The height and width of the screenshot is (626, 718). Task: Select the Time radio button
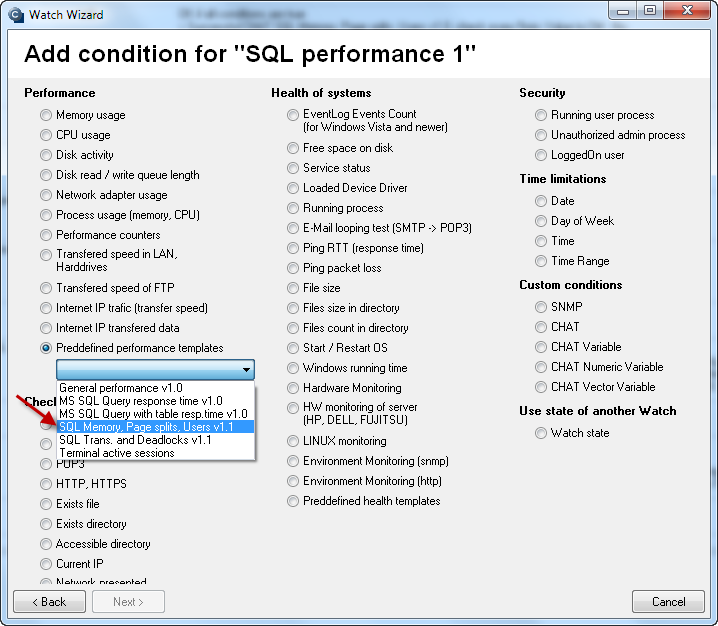(541, 241)
